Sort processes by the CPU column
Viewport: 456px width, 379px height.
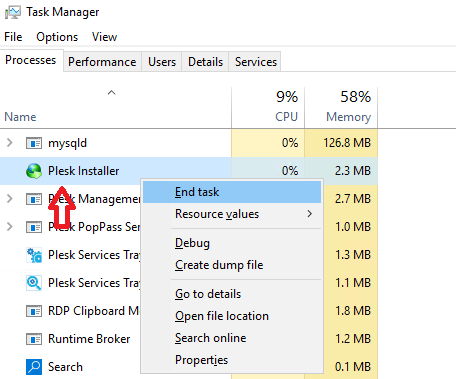[x=268, y=108]
